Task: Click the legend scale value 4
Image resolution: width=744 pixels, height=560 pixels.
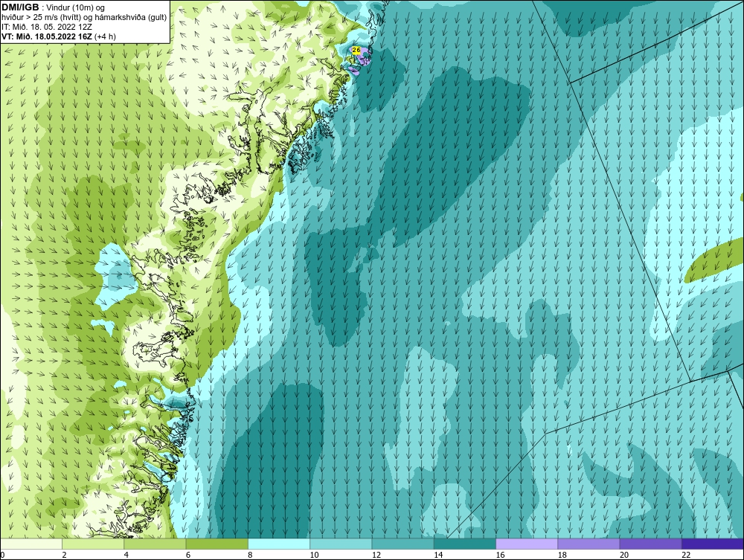Action: 126,555
